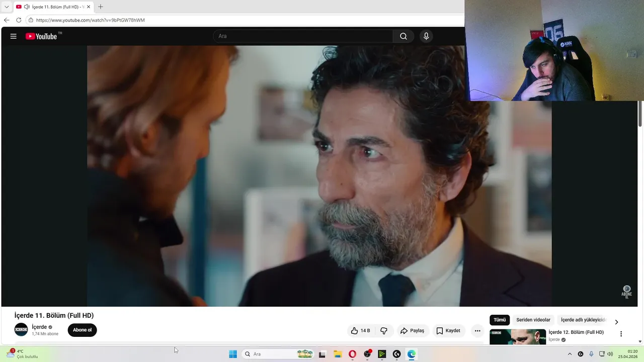Click the search magnifier button
Screen dimensions: 644x362
[x=404, y=36]
